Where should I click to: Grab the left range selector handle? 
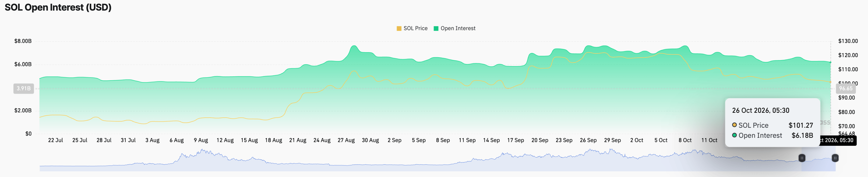[x=802, y=158]
